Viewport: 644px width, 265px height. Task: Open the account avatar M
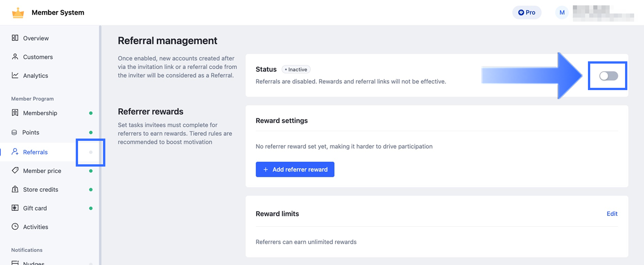click(x=562, y=12)
